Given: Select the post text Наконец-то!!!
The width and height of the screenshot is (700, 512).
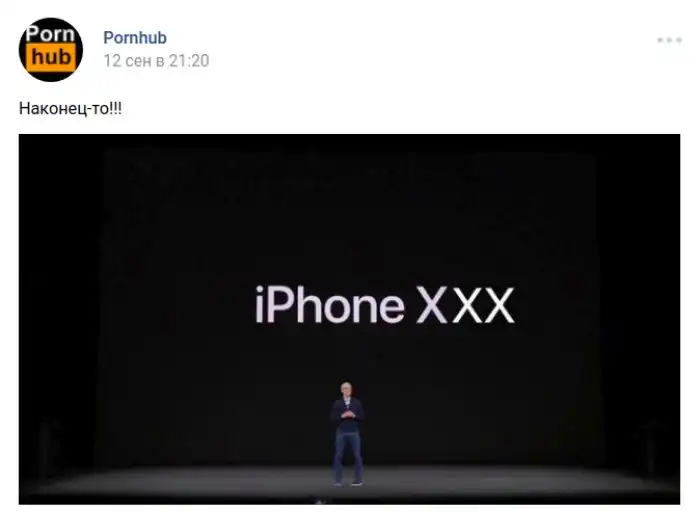Looking at the screenshot, I should click(70, 108).
